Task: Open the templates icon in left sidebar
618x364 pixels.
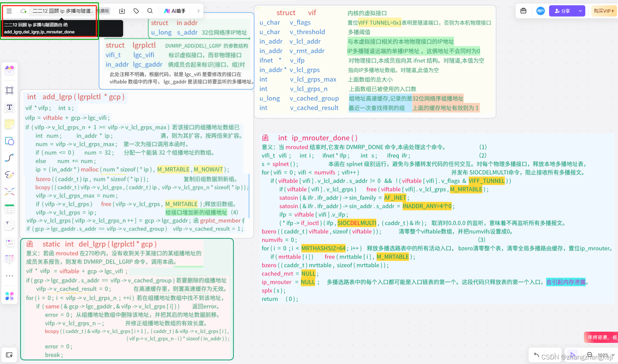Action: coord(9,70)
